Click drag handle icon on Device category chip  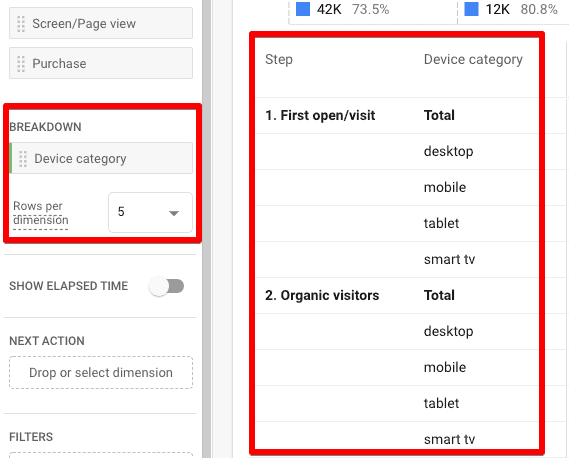click(23, 159)
